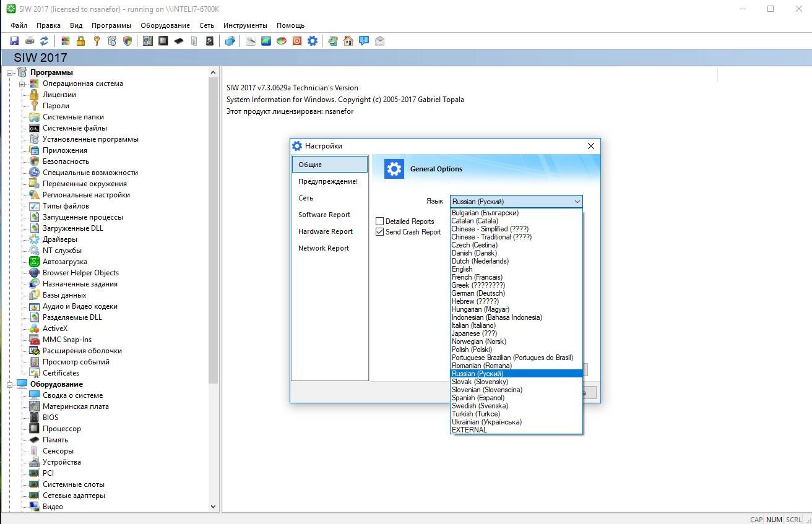Click the colored shield icon in the toolbar

(x=127, y=41)
